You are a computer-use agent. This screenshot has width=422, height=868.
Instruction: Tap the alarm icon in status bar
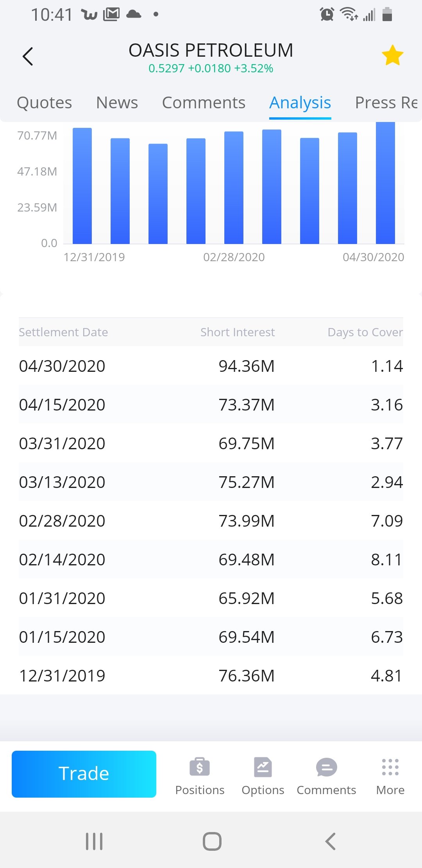tap(327, 14)
